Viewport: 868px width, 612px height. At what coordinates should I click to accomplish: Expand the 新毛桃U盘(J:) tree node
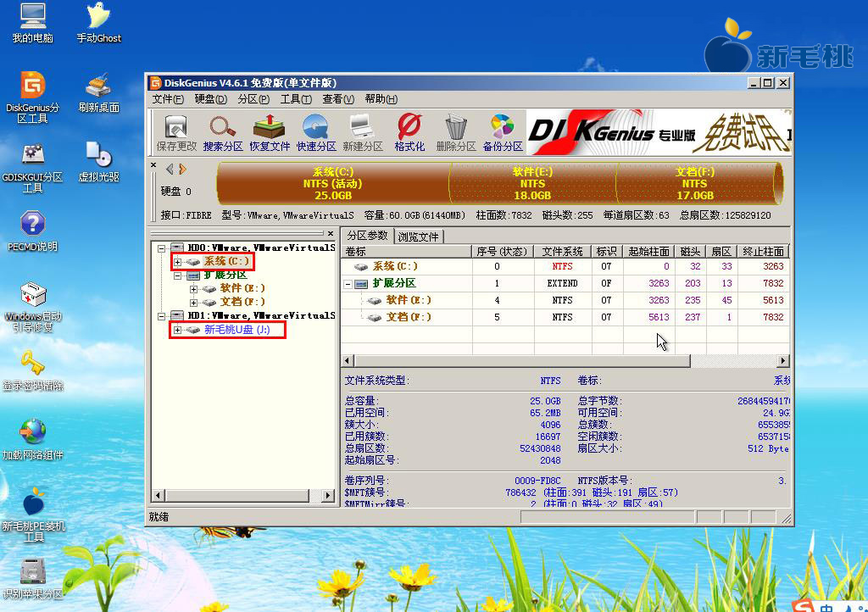[178, 330]
